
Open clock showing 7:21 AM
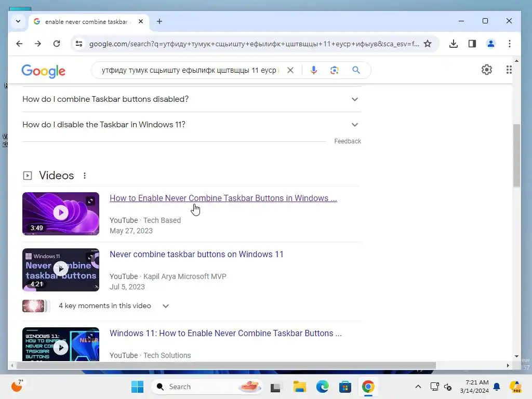click(x=475, y=387)
